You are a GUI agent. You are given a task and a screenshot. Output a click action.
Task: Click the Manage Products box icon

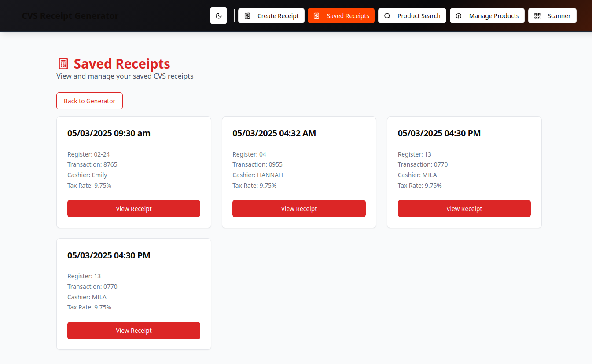pyautogui.click(x=459, y=16)
